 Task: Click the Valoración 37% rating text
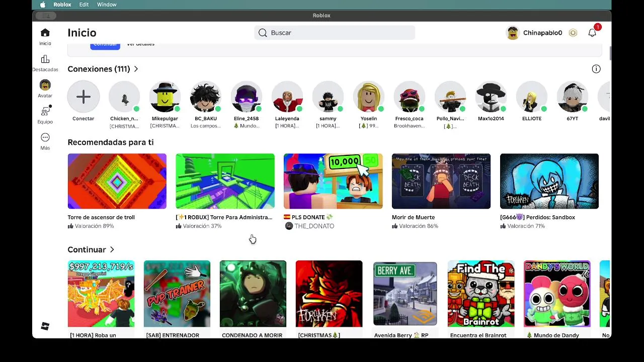coord(202,226)
